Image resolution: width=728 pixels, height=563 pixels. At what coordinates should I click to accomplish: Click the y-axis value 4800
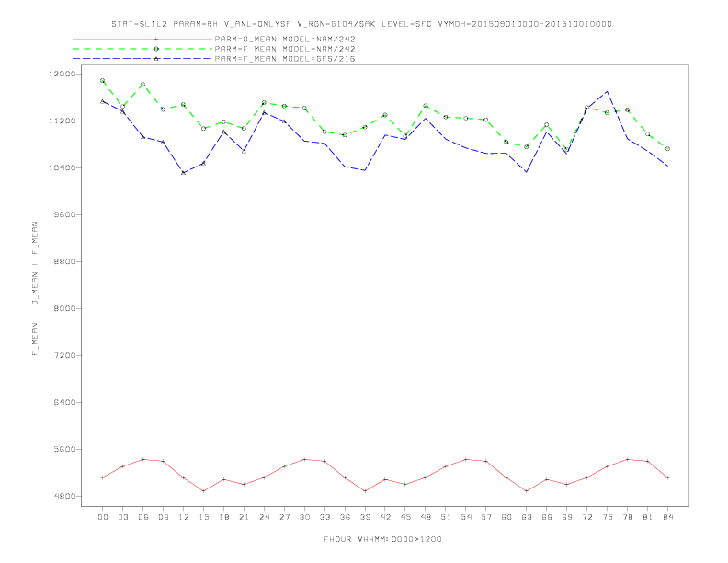coord(65,496)
